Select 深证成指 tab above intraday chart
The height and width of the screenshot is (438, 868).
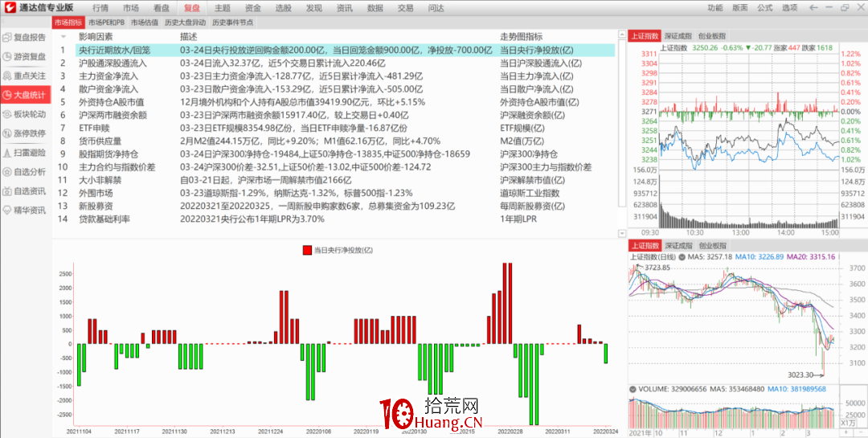tap(678, 36)
